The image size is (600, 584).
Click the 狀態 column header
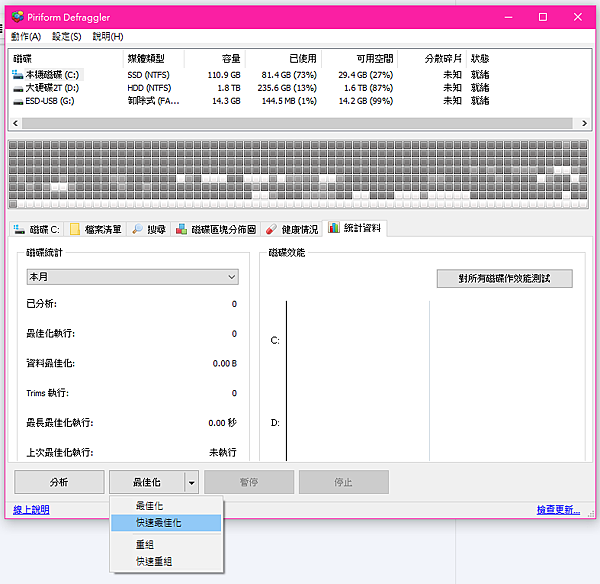click(480, 59)
